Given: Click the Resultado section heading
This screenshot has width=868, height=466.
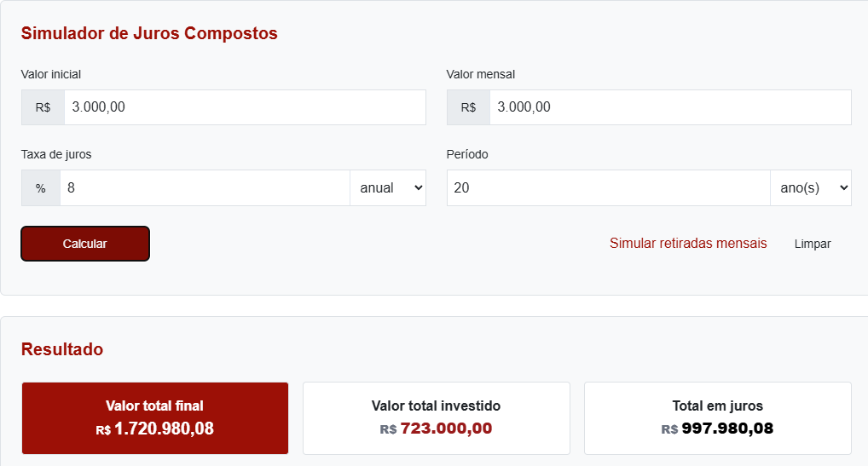Looking at the screenshot, I should pos(62,349).
